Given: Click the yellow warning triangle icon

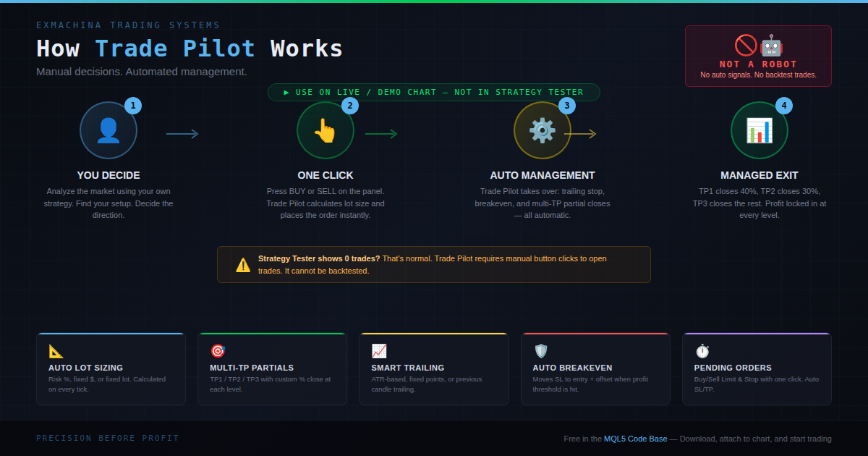Looking at the screenshot, I should coord(243,265).
